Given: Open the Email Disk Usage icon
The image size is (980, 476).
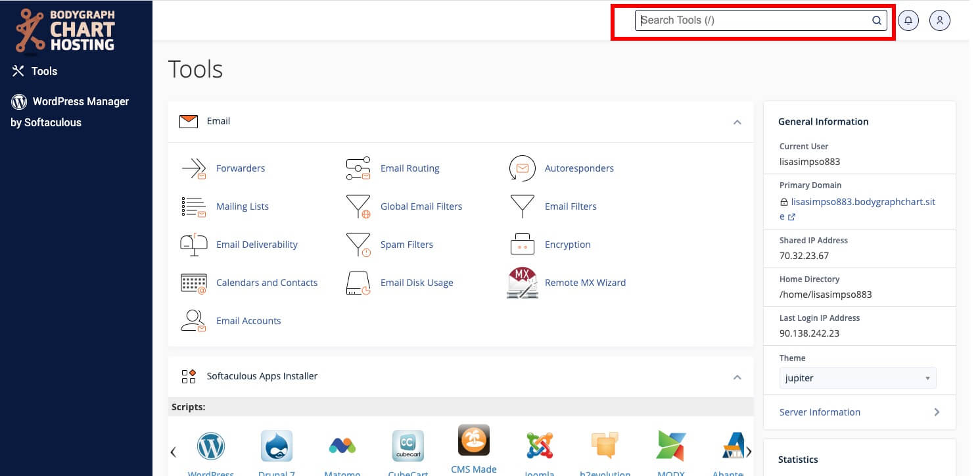Looking at the screenshot, I should tap(358, 283).
